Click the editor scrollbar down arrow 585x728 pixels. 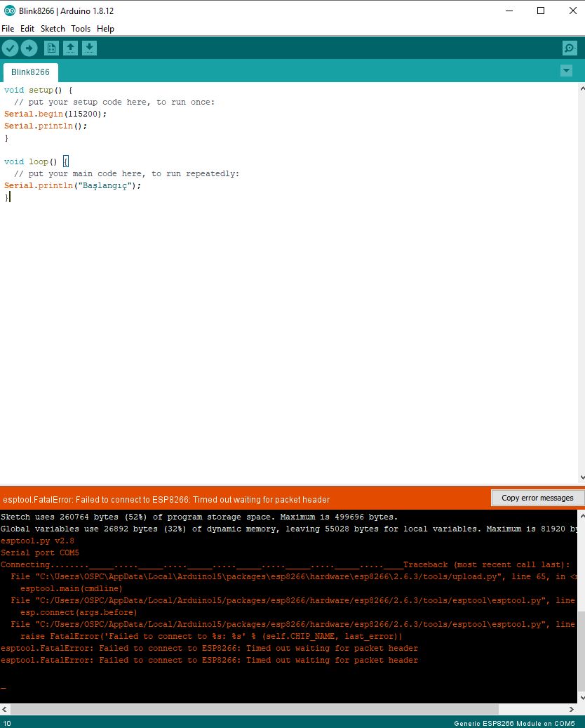(581, 477)
